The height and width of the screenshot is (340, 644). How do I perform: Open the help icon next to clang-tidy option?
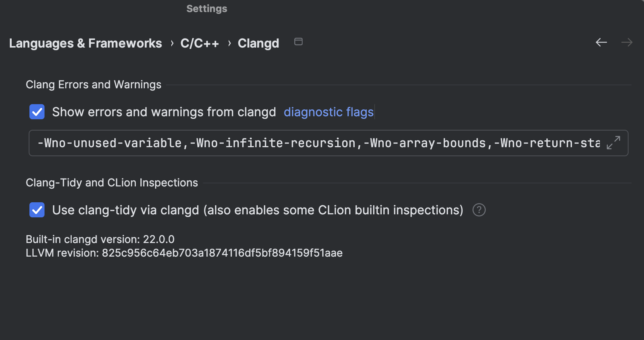tap(480, 210)
